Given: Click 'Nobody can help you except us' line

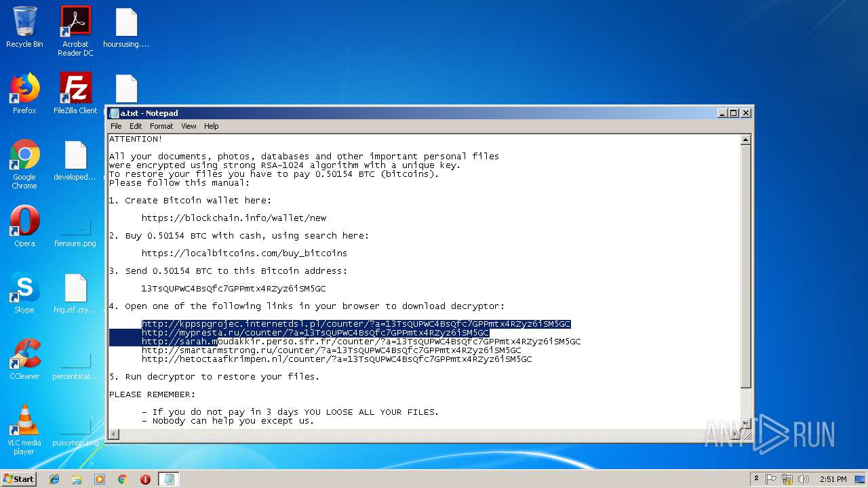Looking at the screenshot, I should (228, 421).
